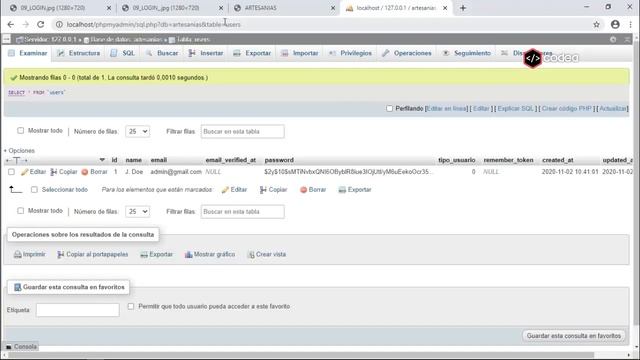Click site information icon in address bar
Image resolution: width=640 pixels, height=360 pixels.
(x=59, y=24)
